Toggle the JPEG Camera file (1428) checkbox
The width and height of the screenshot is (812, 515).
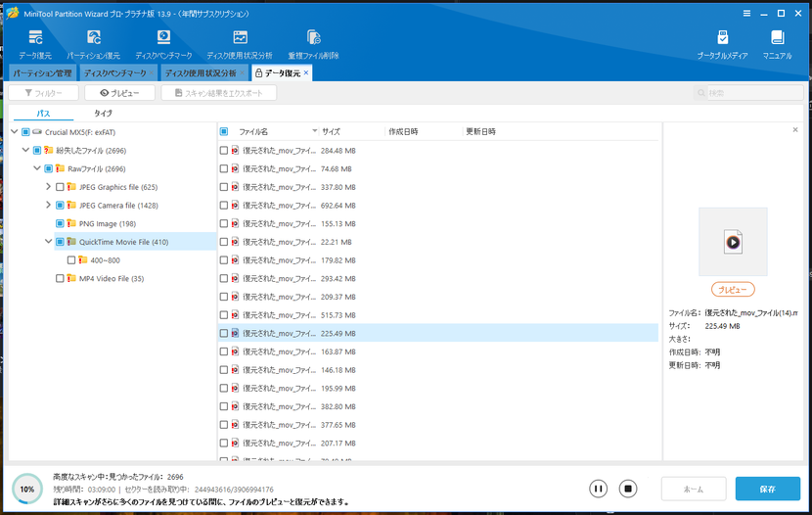click(60, 206)
